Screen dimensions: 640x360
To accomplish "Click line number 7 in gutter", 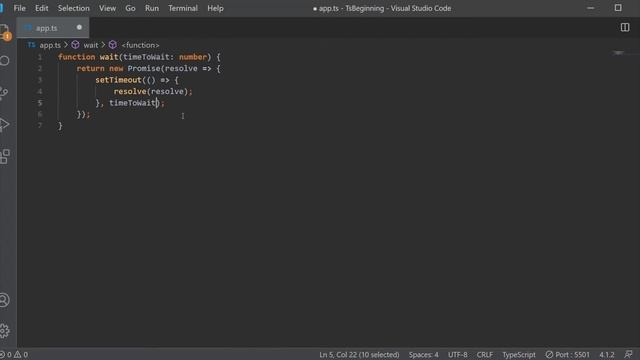I will (x=40, y=126).
